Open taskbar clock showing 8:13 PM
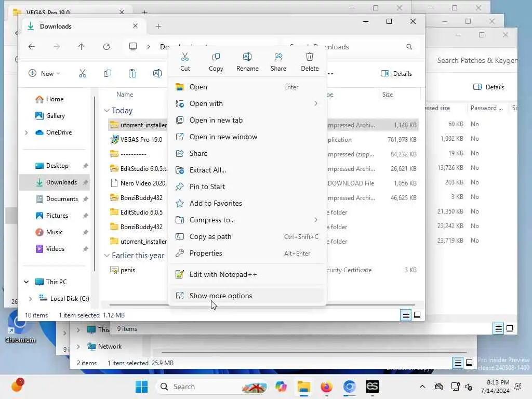The height and width of the screenshot is (399, 532). [x=495, y=387]
